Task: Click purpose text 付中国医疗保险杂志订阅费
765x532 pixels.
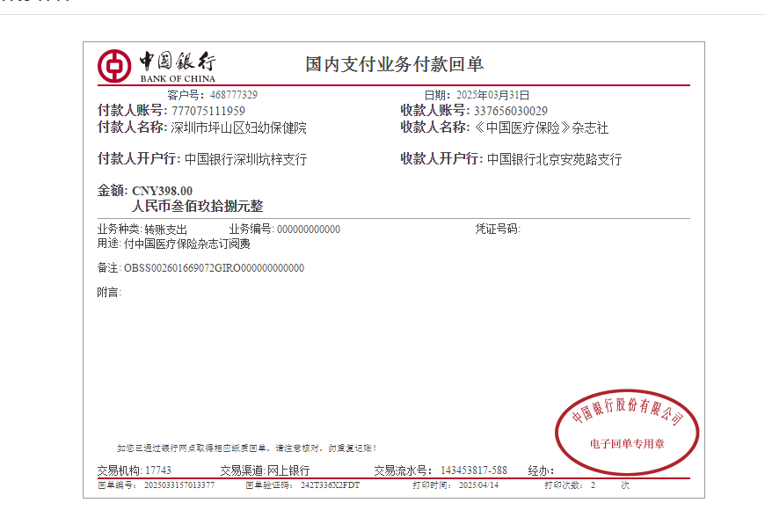Action: point(187,244)
